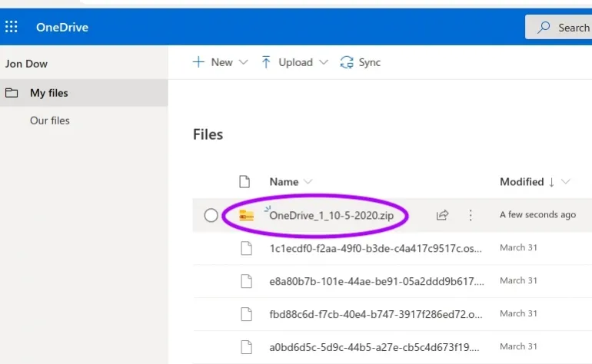
Task: Click the New button label
Action: coord(222,62)
